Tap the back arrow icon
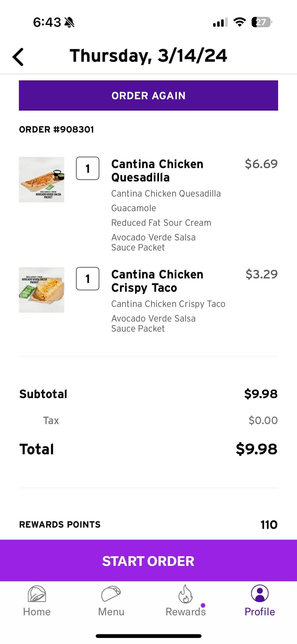Viewport: 297px width, 644px height. click(18, 57)
